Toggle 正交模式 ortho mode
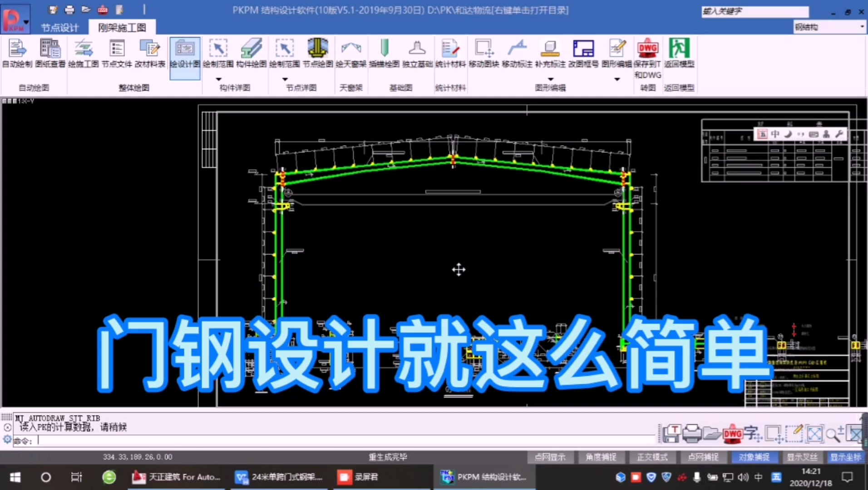Image resolution: width=868 pixels, height=490 pixels. (652, 457)
